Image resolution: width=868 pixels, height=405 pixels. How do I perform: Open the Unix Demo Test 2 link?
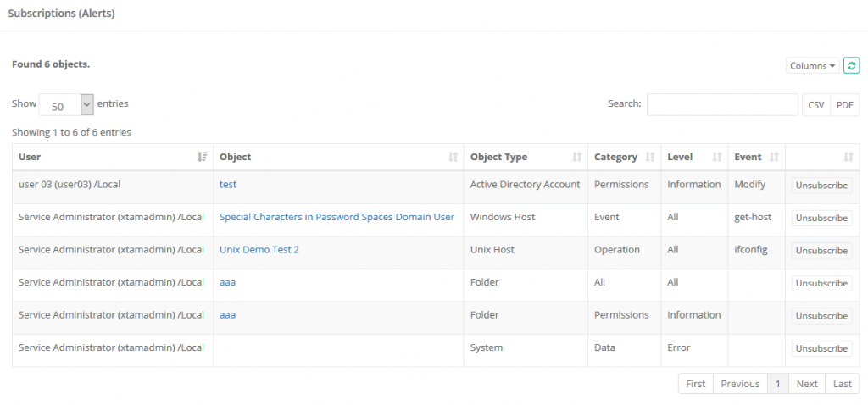259,250
